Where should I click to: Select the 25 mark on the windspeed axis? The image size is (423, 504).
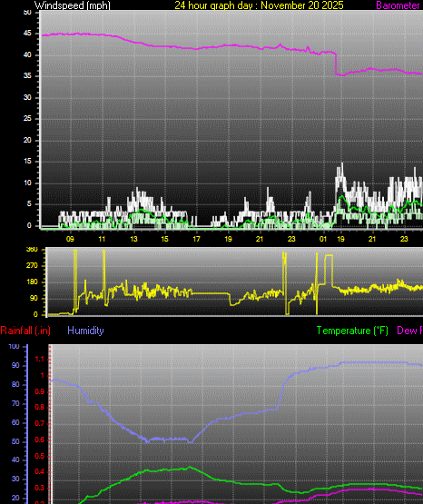[x=27, y=119]
